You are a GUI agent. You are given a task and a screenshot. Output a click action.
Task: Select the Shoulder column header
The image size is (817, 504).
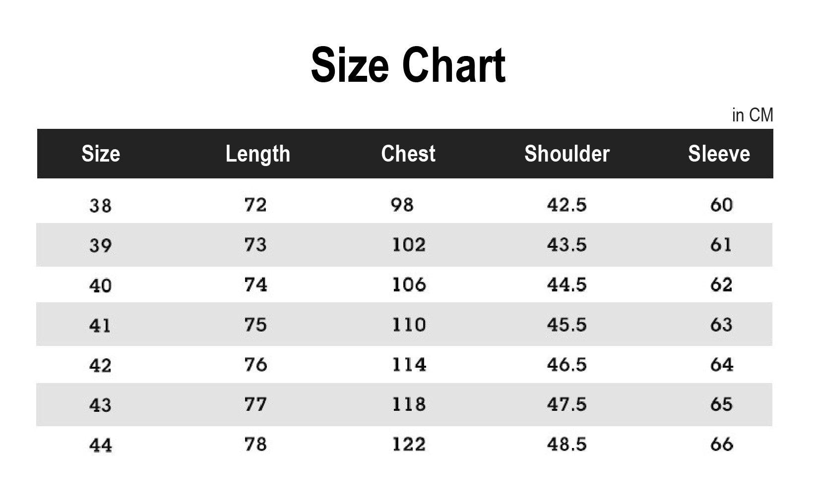(x=567, y=154)
